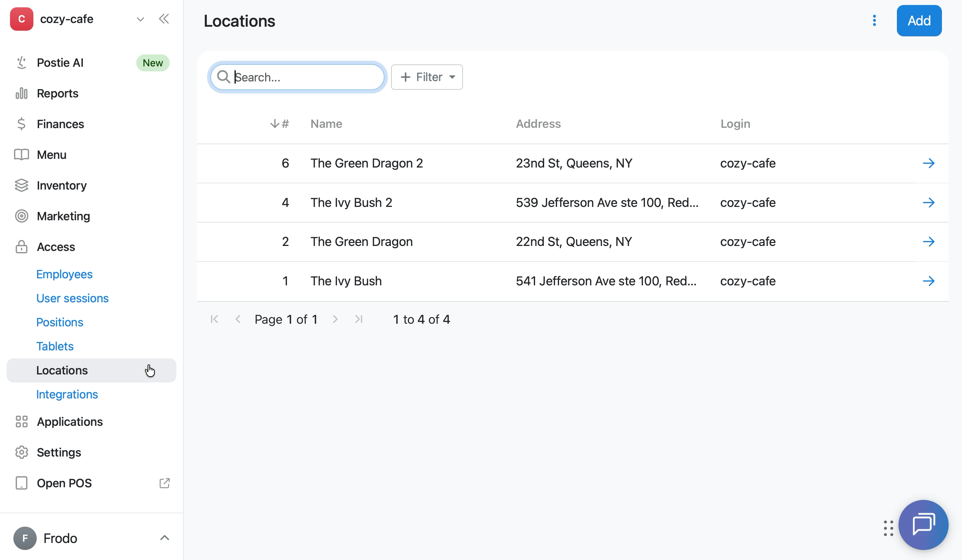This screenshot has height=560, width=962.
Task: Click the Settings gear icon
Action: tap(21, 453)
